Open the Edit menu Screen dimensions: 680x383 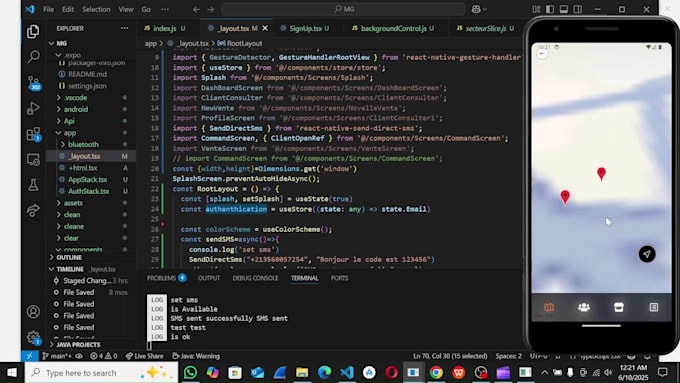[68, 9]
